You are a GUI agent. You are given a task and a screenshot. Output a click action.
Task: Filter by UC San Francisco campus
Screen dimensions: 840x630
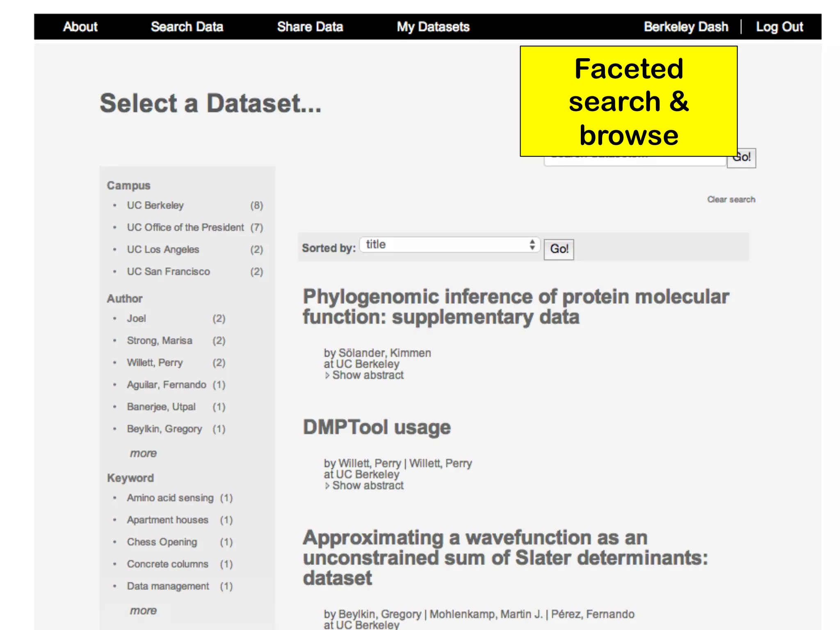(x=168, y=272)
